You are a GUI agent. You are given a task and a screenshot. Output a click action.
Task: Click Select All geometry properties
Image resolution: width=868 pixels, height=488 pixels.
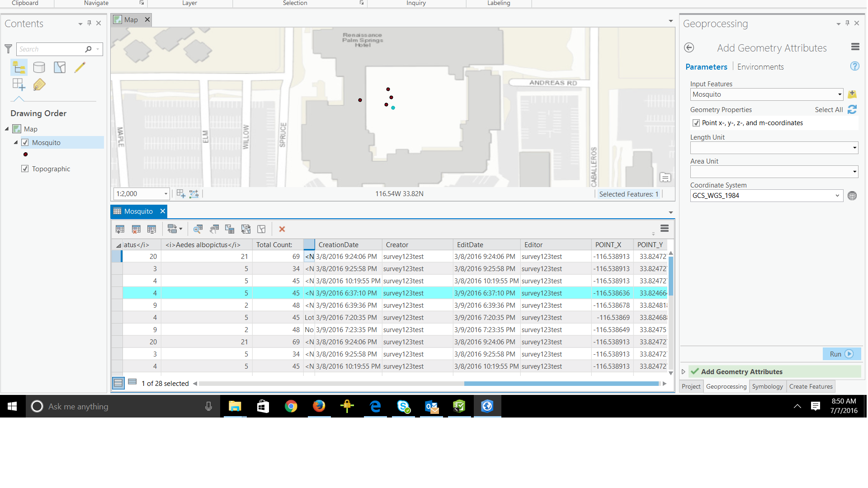[x=829, y=110]
